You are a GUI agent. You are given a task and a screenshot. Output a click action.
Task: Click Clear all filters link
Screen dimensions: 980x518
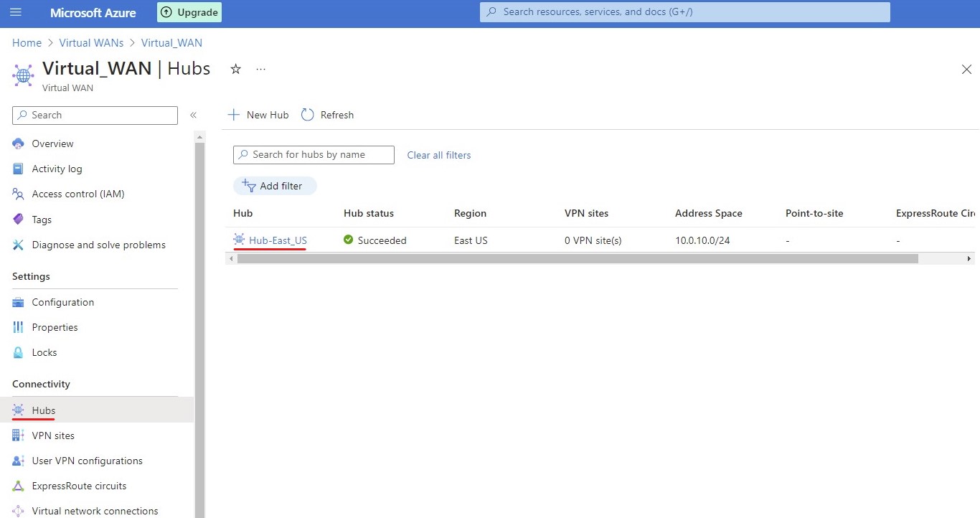[438, 155]
